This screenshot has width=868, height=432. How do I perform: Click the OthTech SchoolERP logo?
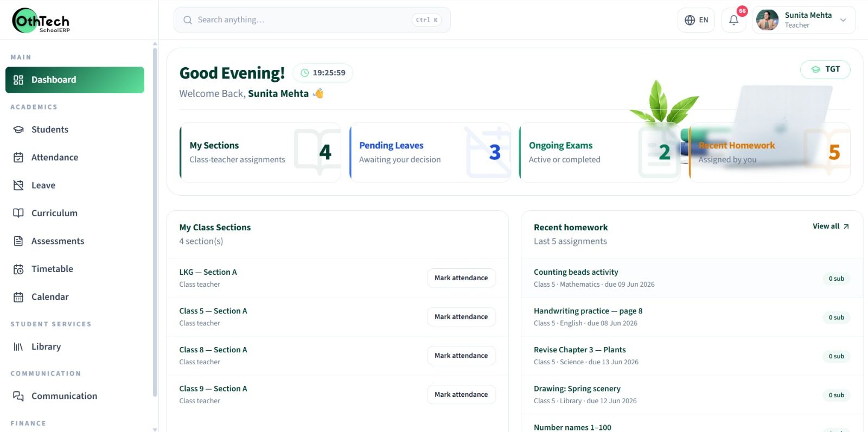tap(41, 21)
